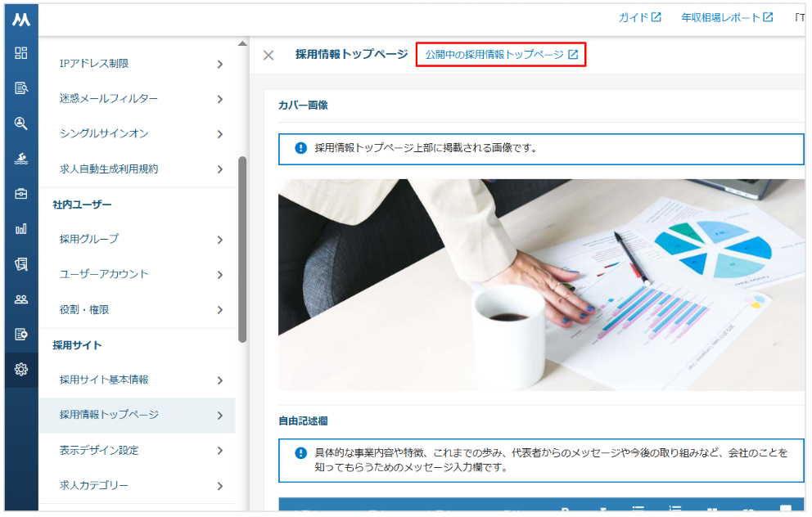Screen dimensions: 812x517
Task: Select the 採用情報トップページ menu item
Action: coord(138,415)
